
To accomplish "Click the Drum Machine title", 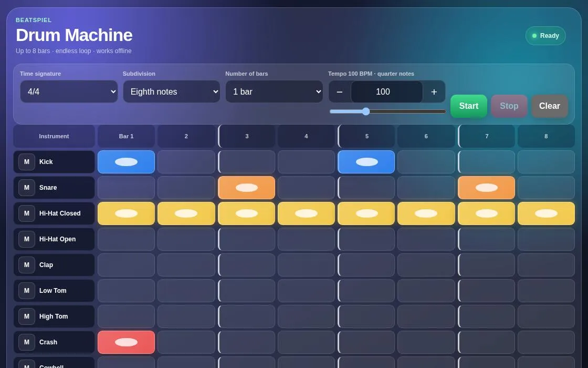I will click(x=74, y=35).
